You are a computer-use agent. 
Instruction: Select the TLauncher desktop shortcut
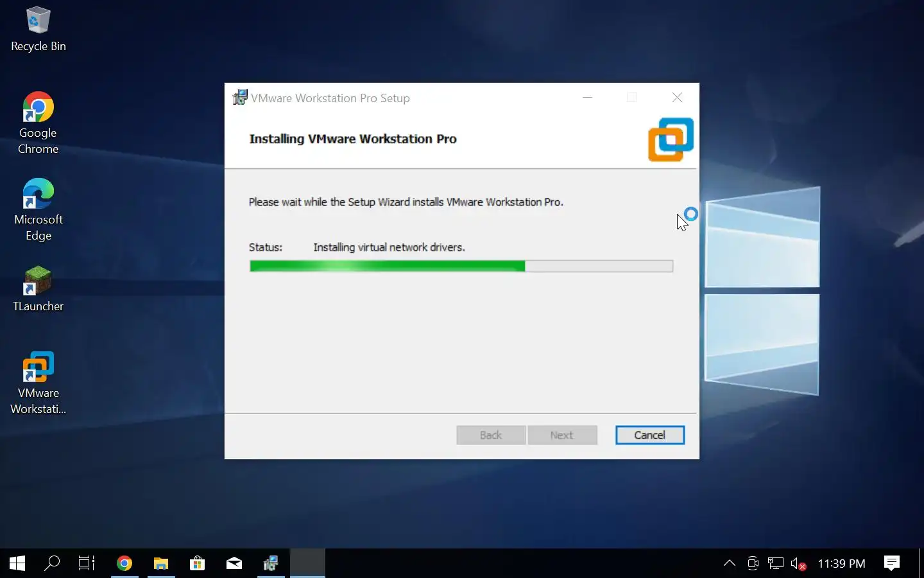(38, 290)
